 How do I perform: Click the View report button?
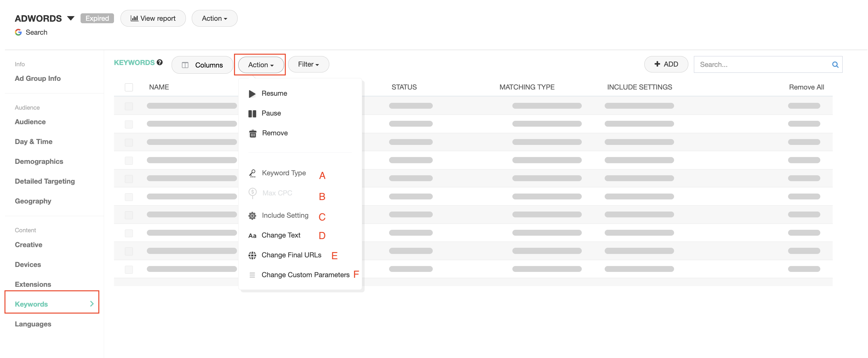click(x=153, y=19)
